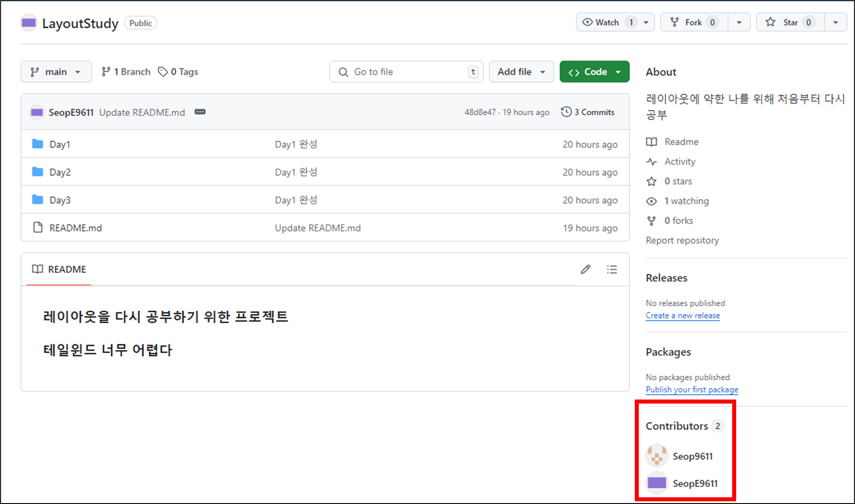Open Day1 row commit message
Image resolution: width=855 pixels, height=504 pixels.
tap(296, 144)
